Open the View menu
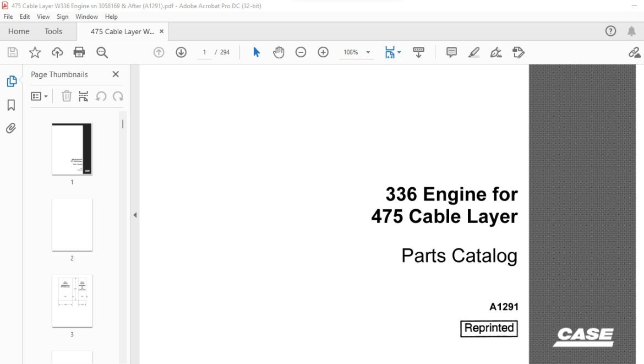This screenshot has width=644, height=364. (43, 17)
